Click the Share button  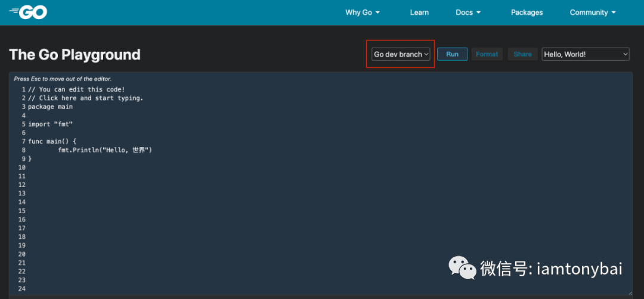click(x=522, y=54)
